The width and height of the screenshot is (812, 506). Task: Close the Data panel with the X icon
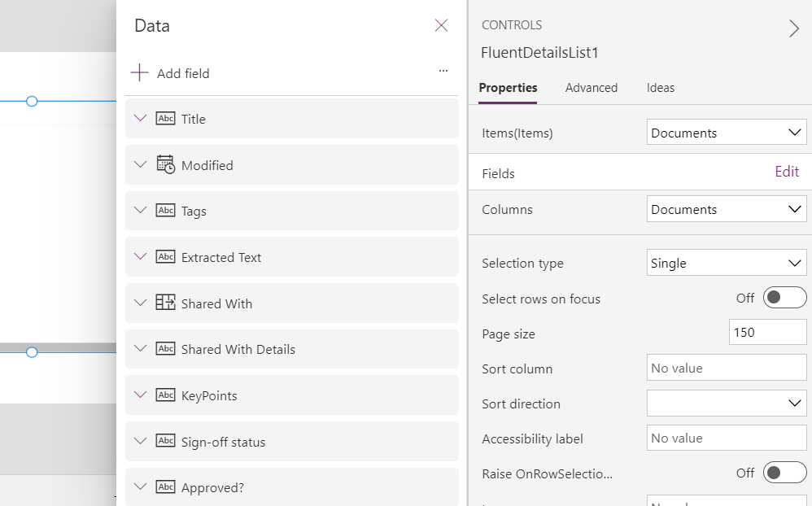click(441, 25)
